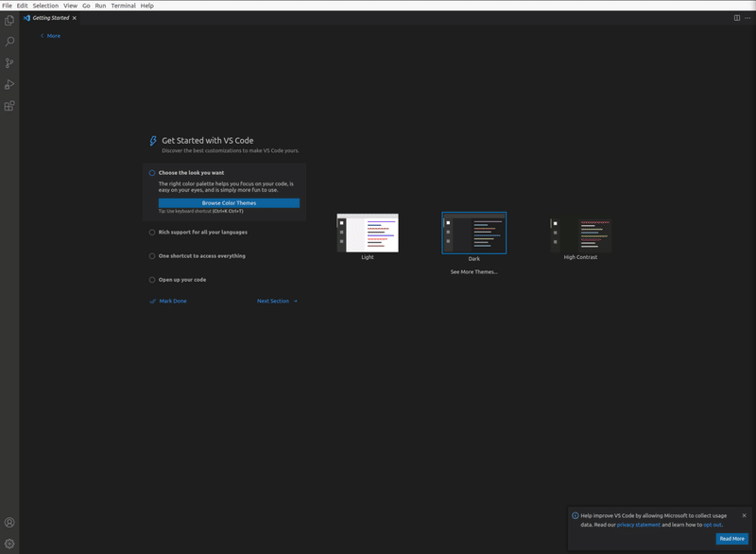Check off 'Open up your code'
This screenshot has width=756, height=554.
point(151,279)
